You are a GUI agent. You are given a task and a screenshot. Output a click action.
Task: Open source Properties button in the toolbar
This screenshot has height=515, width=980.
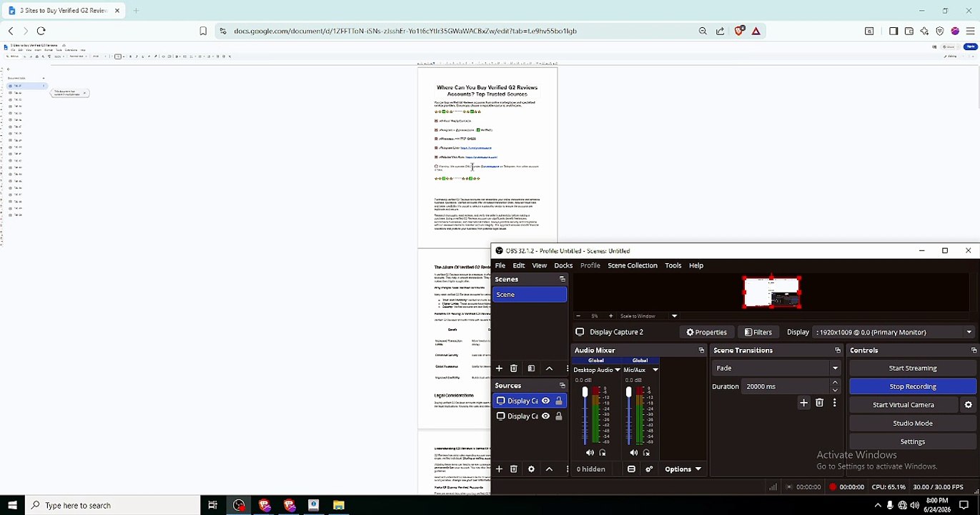point(706,332)
